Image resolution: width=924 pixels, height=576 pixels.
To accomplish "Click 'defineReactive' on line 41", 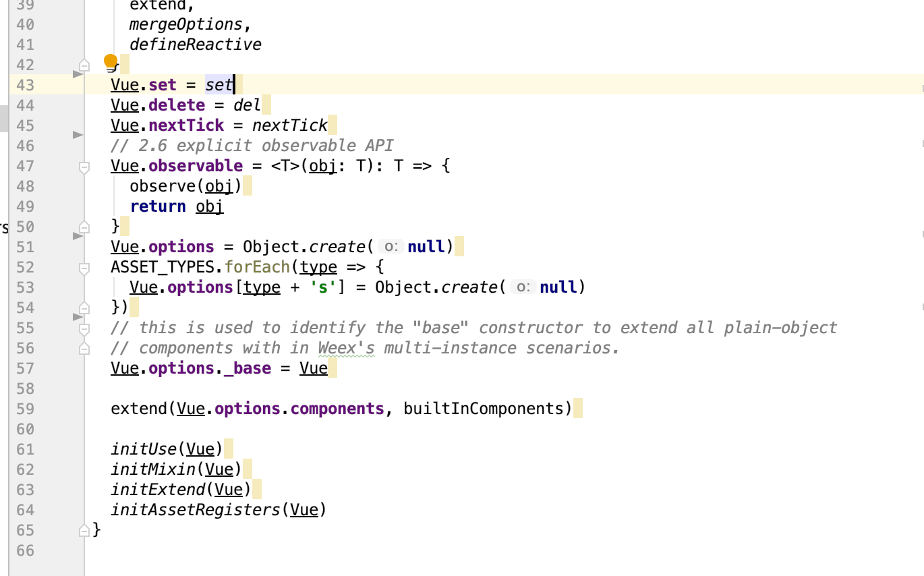I will click(x=196, y=45).
